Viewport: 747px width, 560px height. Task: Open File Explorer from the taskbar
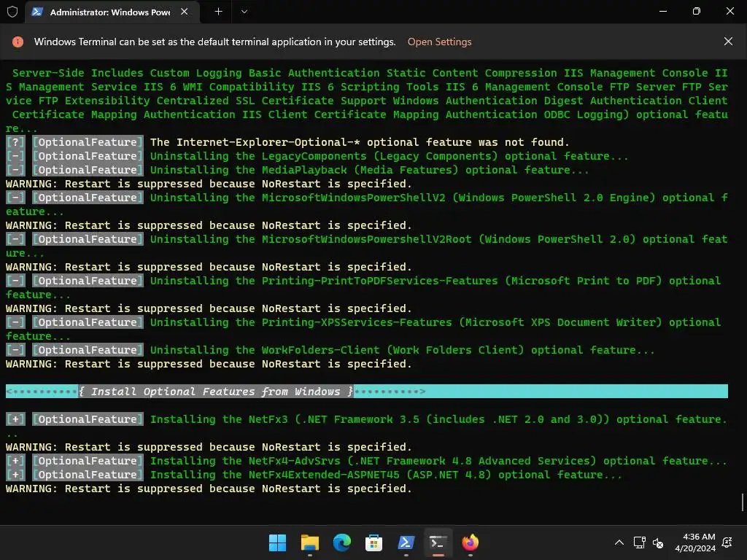click(309, 542)
